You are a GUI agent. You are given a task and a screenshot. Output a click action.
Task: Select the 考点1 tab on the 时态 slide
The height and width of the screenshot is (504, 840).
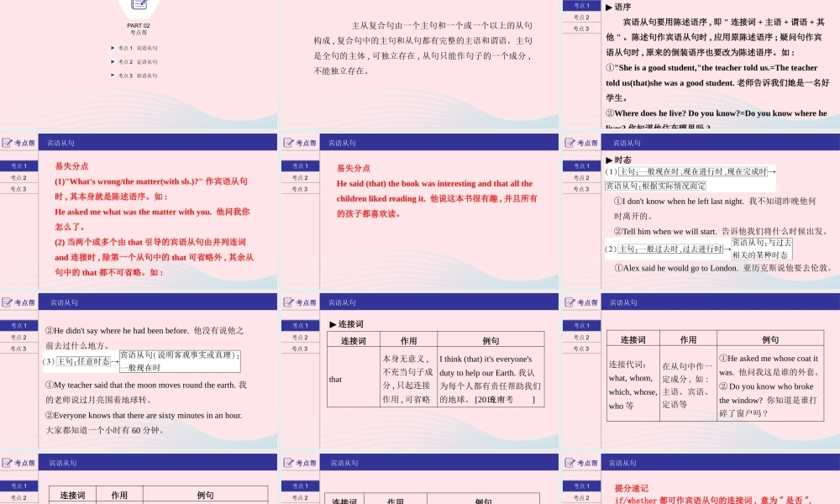pos(581,165)
